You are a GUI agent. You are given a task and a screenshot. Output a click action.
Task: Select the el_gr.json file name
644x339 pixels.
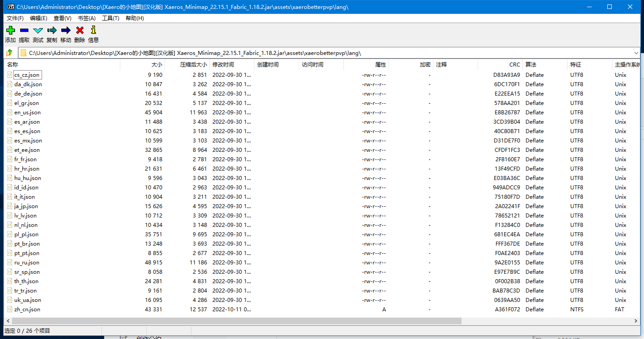26,103
